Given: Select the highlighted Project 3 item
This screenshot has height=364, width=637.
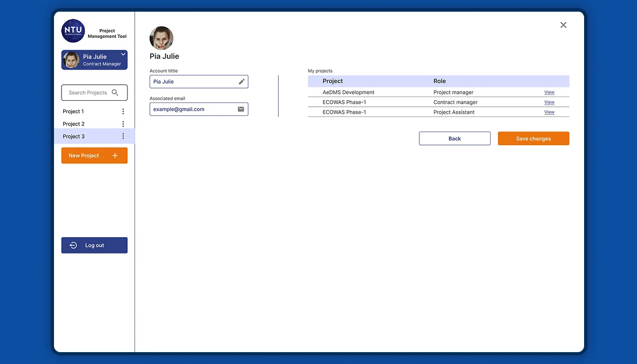Looking at the screenshot, I should click(94, 136).
